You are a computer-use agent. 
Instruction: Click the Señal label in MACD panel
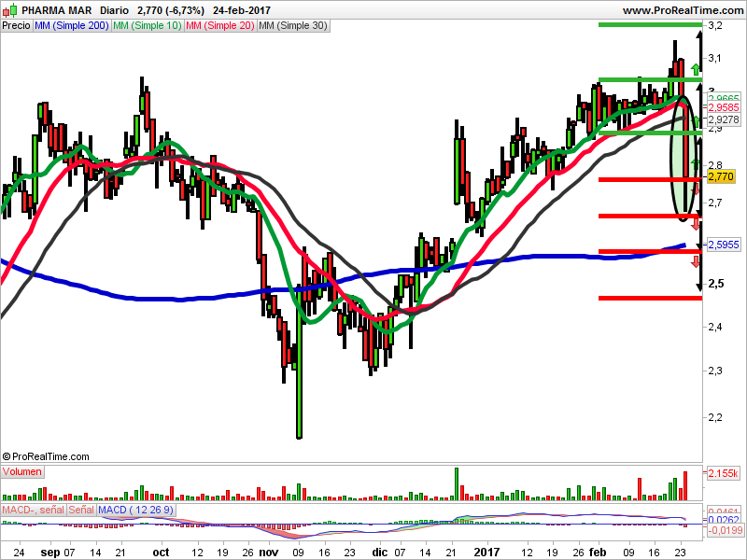[x=81, y=510]
